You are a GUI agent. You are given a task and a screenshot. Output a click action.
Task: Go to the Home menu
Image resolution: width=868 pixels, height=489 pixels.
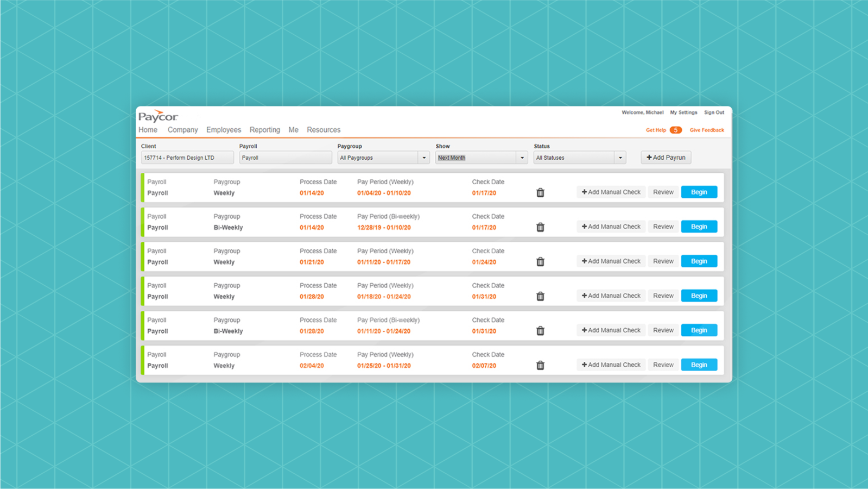148,130
